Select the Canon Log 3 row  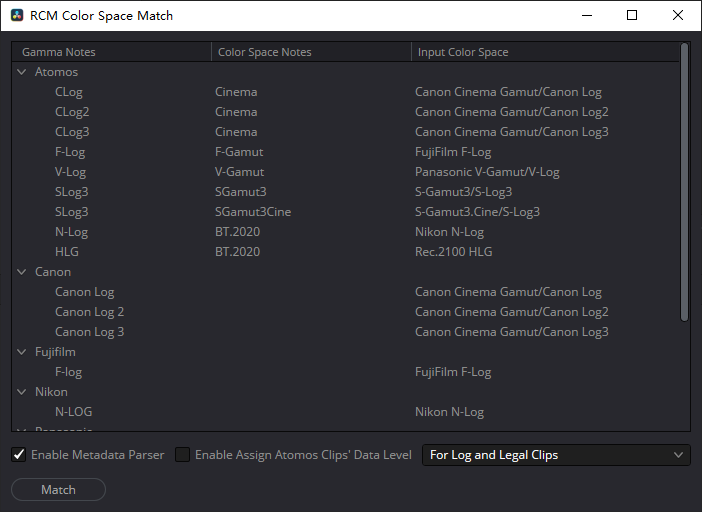[x=345, y=332]
